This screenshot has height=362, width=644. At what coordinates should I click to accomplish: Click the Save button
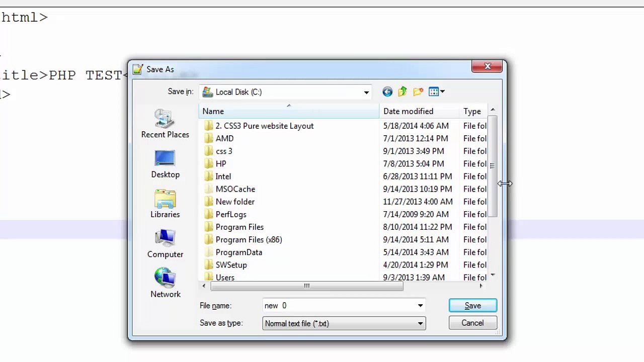[472, 306]
